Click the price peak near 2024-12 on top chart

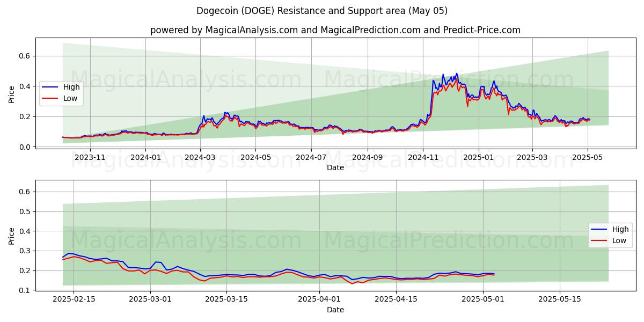457,74
